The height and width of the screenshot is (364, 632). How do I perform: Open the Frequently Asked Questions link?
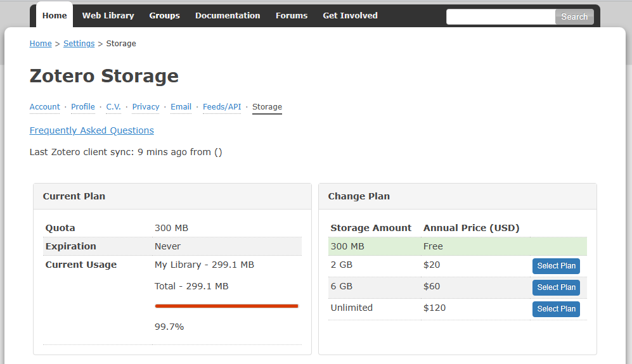click(x=92, y=130)
